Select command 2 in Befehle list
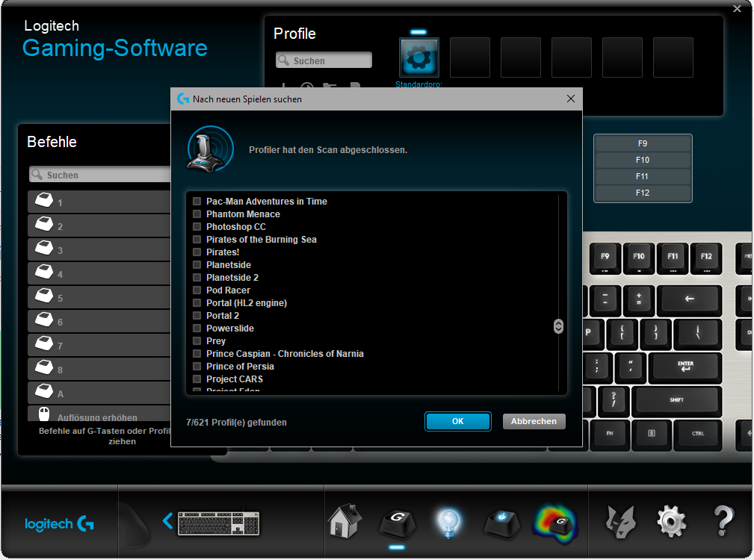The height and width of the screenshot is (560, 754). tap(99, 225)
